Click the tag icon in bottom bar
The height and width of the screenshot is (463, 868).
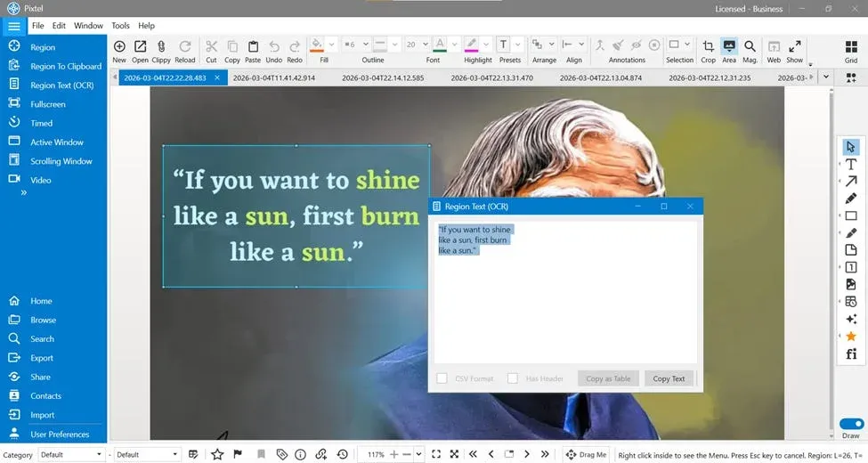tap(281, 454)
